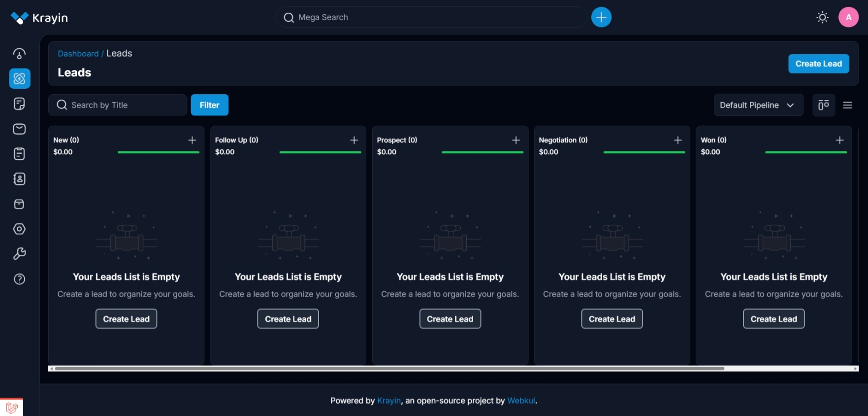Open the Contacts sidebar icon
Screen dimensions: 868x416
point(19,179)
